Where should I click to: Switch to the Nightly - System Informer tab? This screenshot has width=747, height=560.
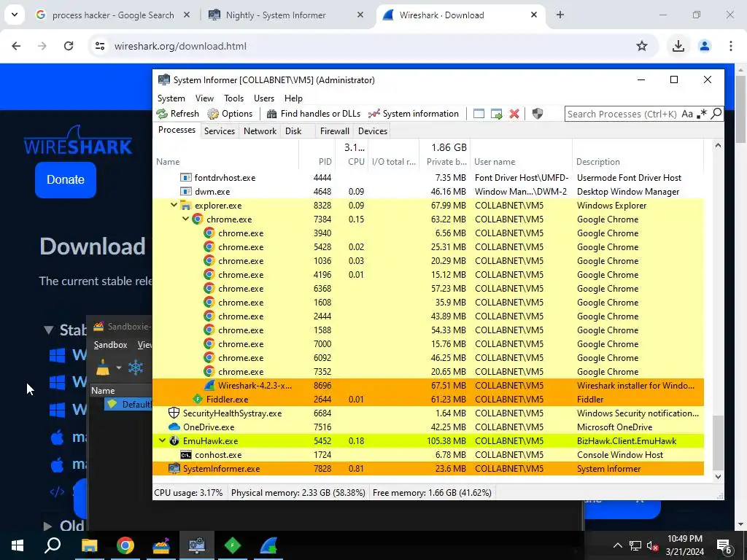(x=286, y=15)
